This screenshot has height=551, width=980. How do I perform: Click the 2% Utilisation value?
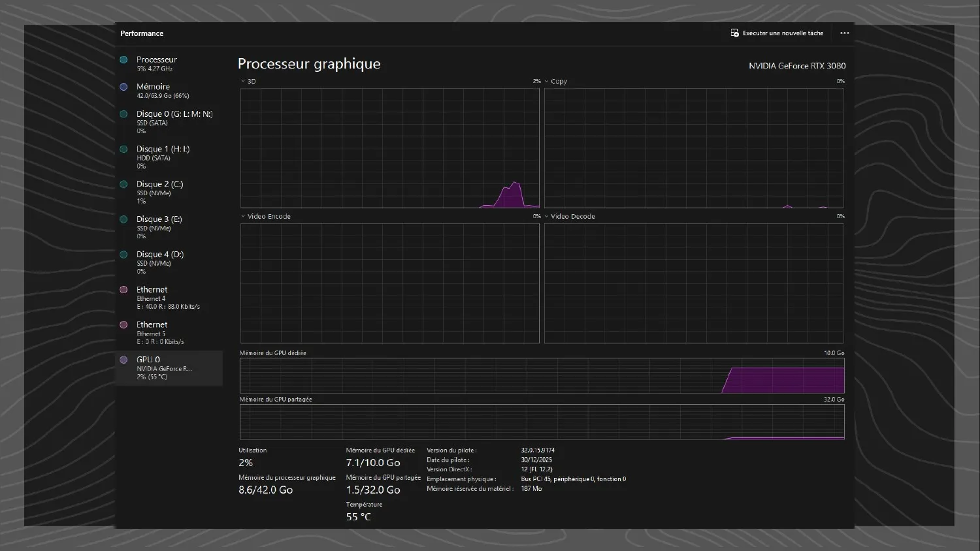[x=246, y=463]
